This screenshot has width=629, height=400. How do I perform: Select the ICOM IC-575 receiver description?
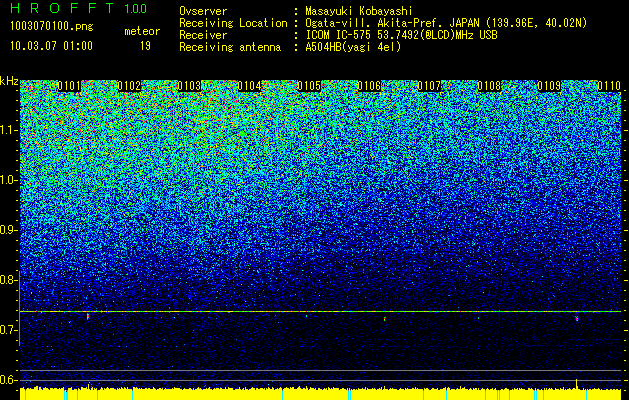tap(401, 35)
